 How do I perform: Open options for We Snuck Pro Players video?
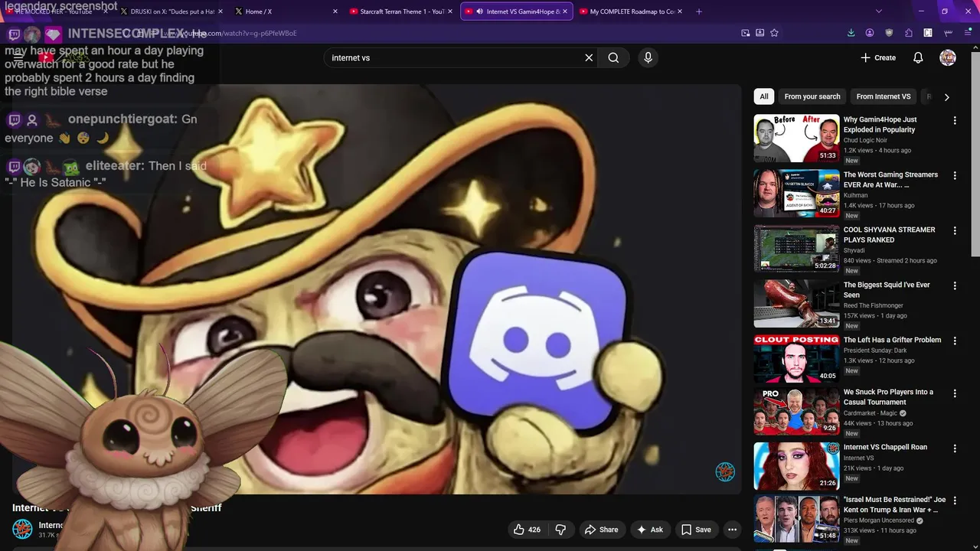[954, 393]
